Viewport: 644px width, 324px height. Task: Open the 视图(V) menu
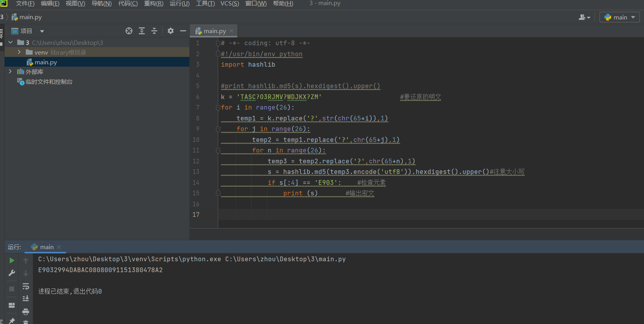(75, 4)
